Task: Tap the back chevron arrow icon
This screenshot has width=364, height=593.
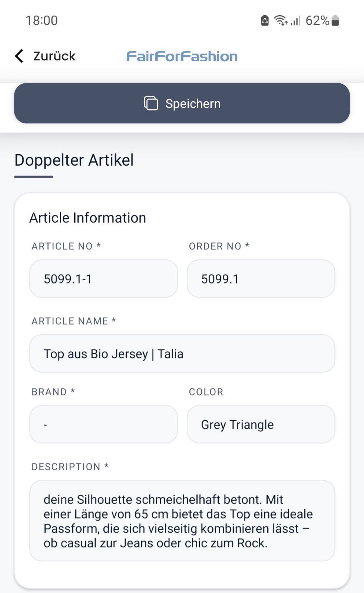Action: point(19,56)
